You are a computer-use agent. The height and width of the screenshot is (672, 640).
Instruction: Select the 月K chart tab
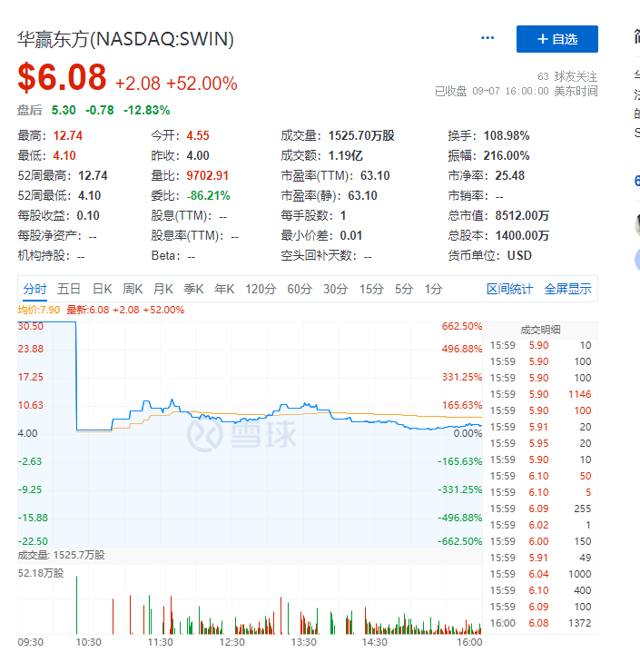(x=162, y=290)
